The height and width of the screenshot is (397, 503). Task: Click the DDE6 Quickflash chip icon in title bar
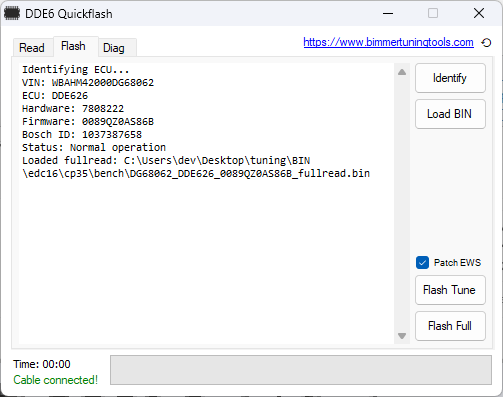tap(12, 14)
